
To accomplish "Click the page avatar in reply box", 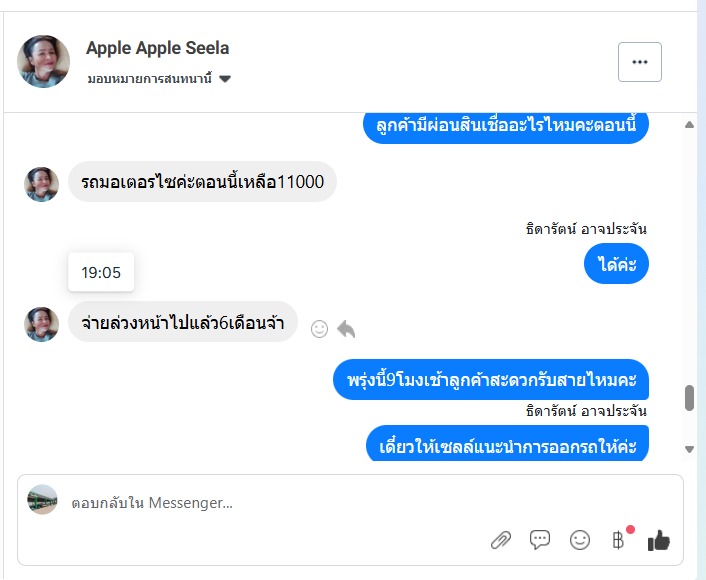I will point(42,500).
